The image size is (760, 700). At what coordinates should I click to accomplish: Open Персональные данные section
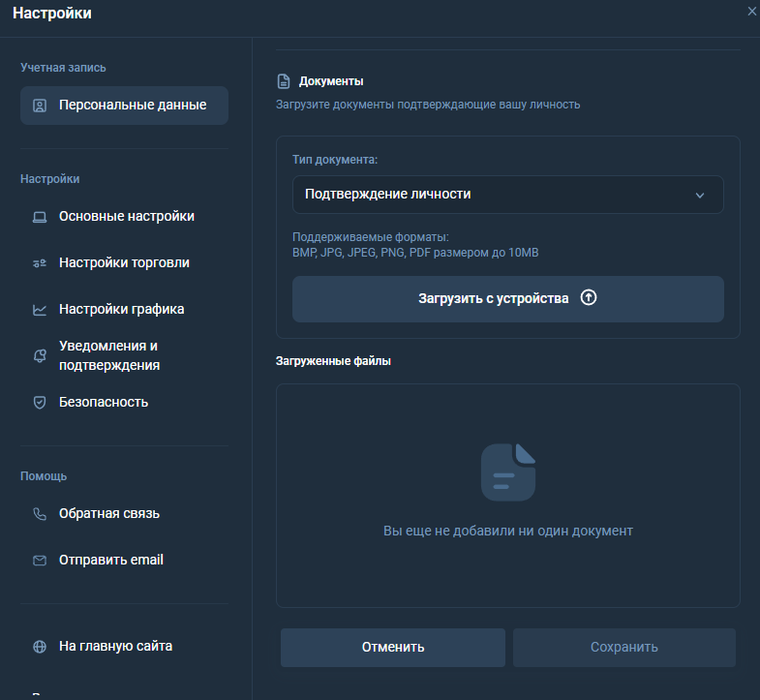(124, 106)
